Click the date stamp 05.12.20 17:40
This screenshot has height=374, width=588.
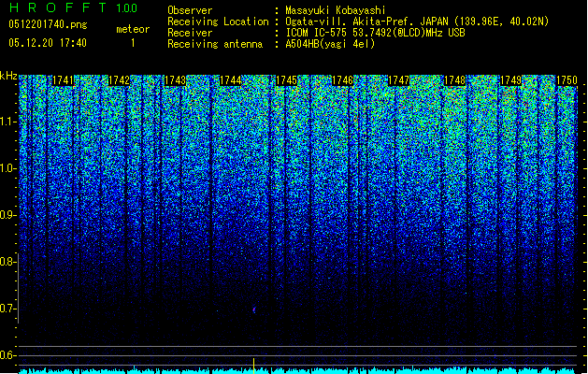[x=48, y=43]
